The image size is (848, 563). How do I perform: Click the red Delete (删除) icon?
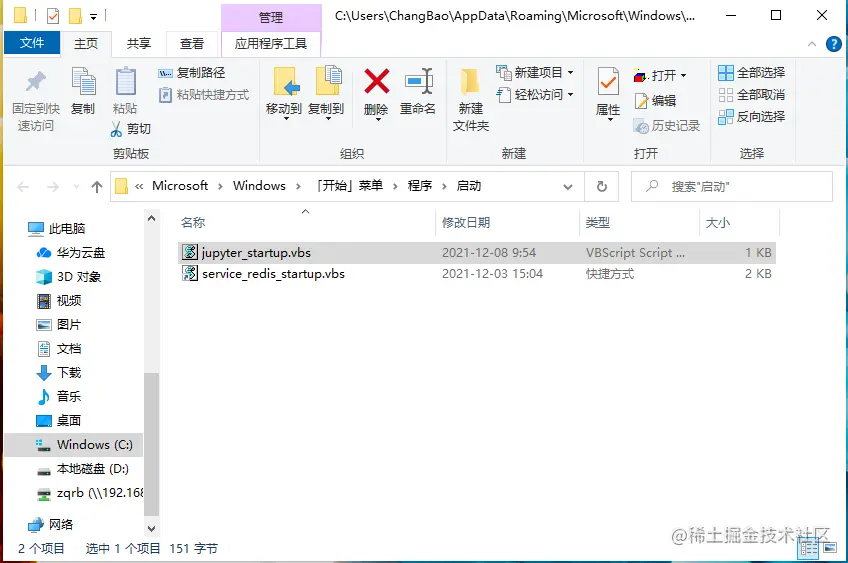tap(376, 81)
